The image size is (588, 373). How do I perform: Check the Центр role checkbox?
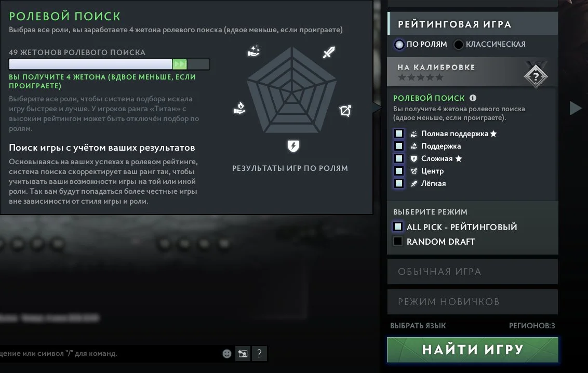tap(399, 171)
